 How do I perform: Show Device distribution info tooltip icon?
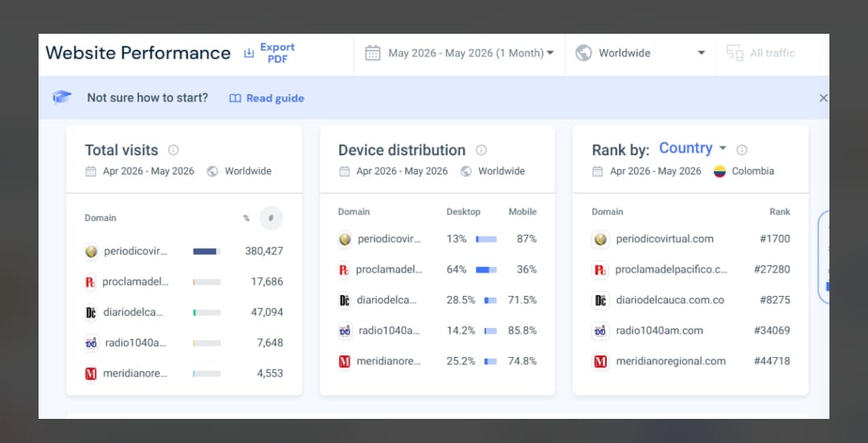481,150
